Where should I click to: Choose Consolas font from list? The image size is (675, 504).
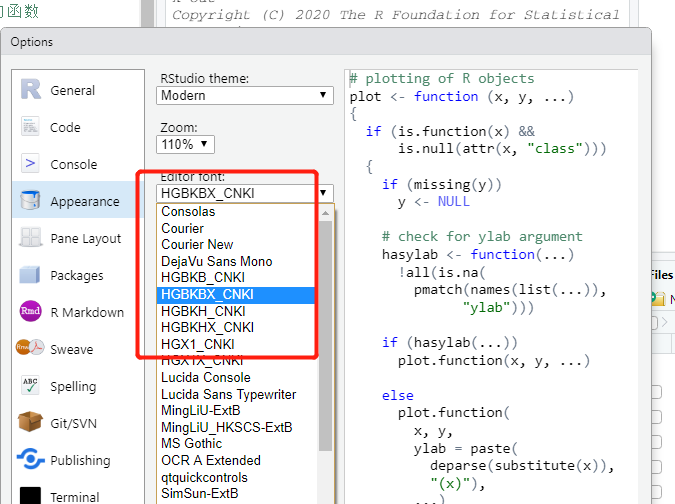(238, 211)
